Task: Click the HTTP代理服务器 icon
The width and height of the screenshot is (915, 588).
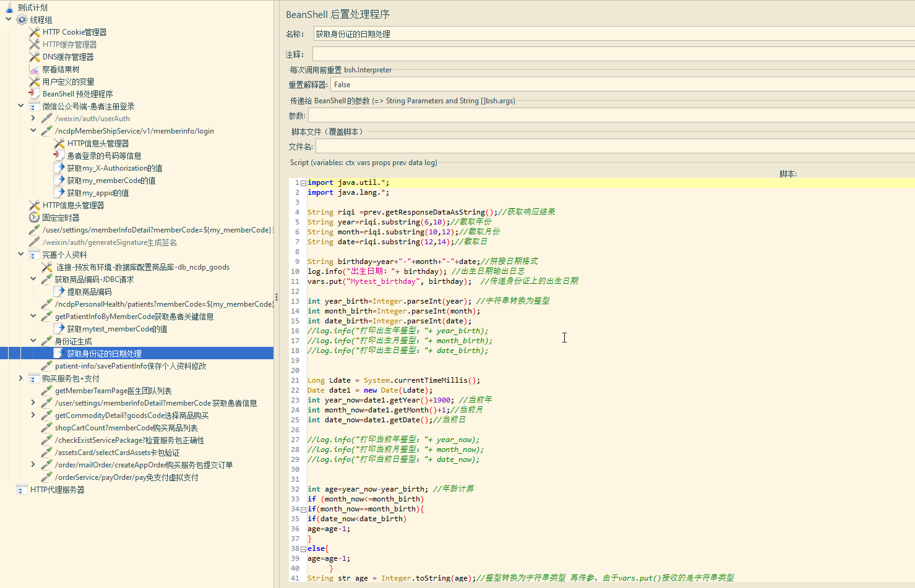Action: 22,490
